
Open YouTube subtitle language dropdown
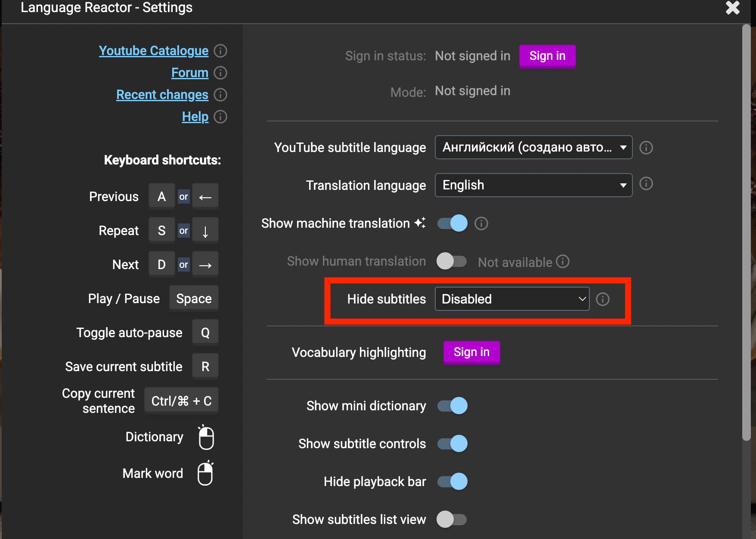tap(533, 147)
